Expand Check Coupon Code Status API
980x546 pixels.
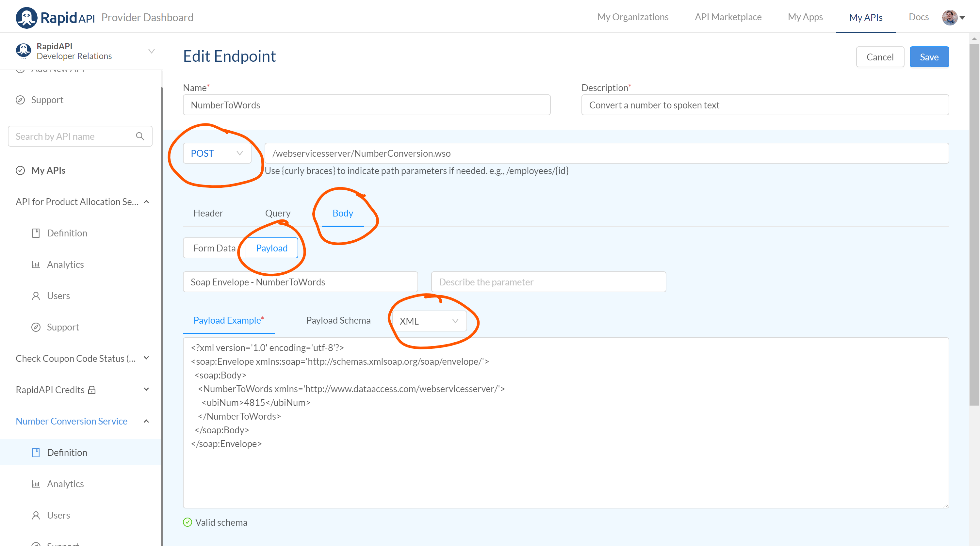(x=146, y=358)
